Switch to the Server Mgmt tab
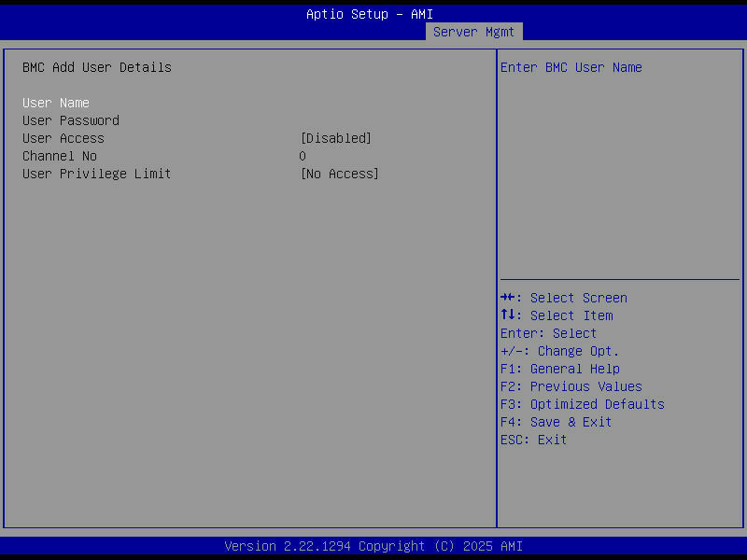 coord(473,31)
